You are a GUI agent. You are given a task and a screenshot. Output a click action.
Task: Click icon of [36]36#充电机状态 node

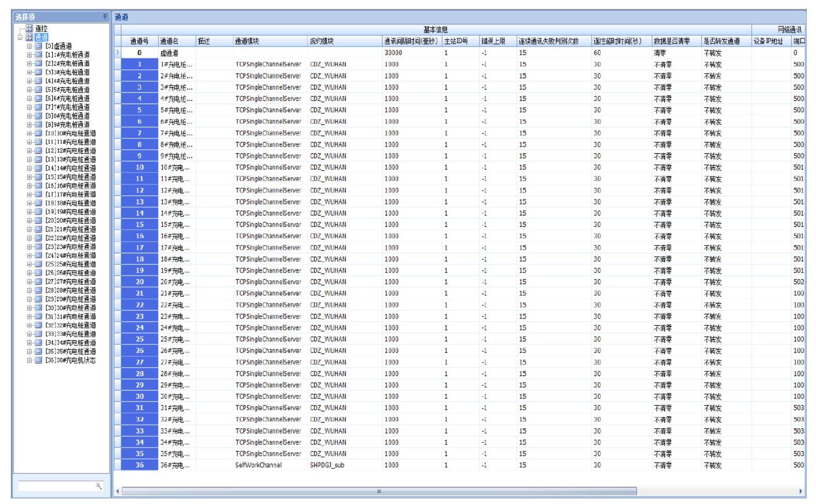[38, 361]
